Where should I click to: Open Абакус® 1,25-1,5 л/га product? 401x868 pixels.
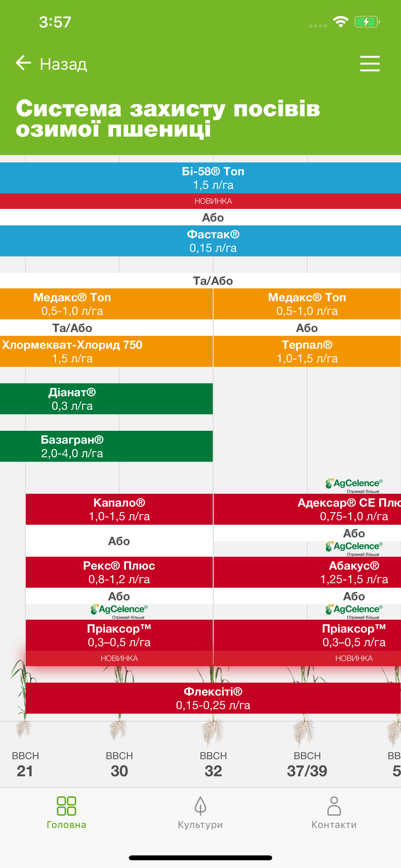point(307,573)
